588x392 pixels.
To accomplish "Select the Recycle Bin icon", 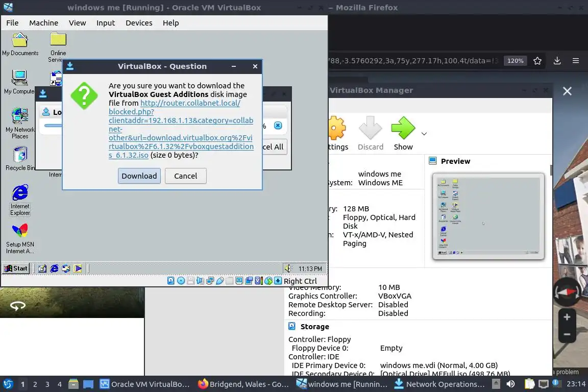I will pyautogui.click(x=20, y=158).
